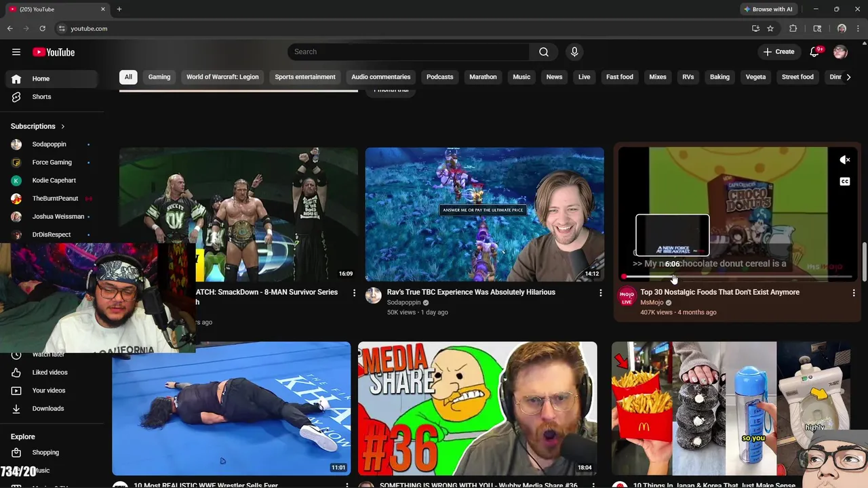Unmute the preview video
868x488 pixels.
845,160
